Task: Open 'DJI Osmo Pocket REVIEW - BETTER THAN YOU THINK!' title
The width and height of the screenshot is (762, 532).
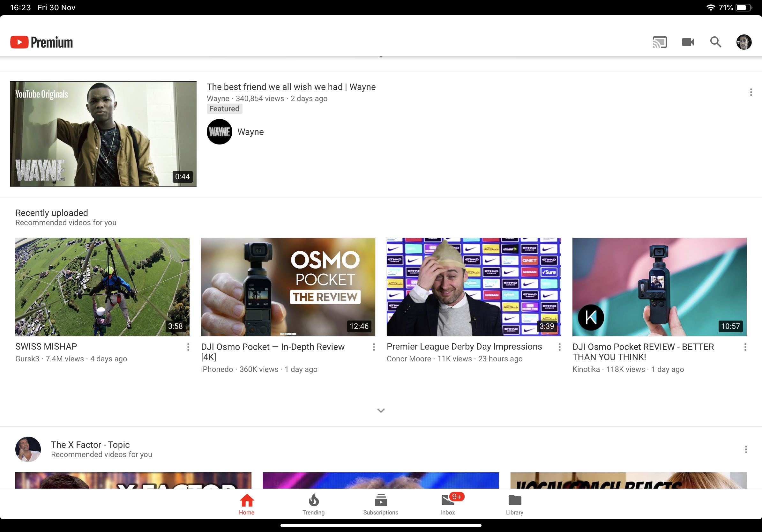Action: coord(643,352)
